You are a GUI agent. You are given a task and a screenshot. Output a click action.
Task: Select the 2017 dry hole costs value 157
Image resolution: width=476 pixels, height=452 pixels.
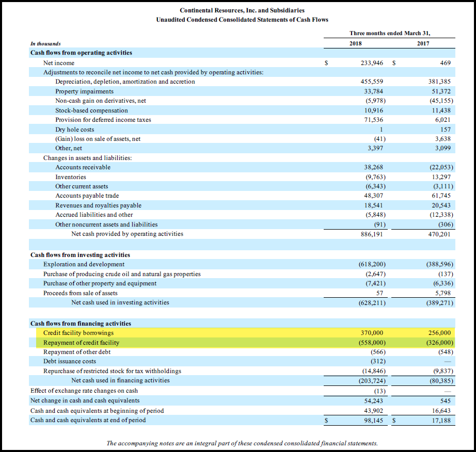[446, 130]
